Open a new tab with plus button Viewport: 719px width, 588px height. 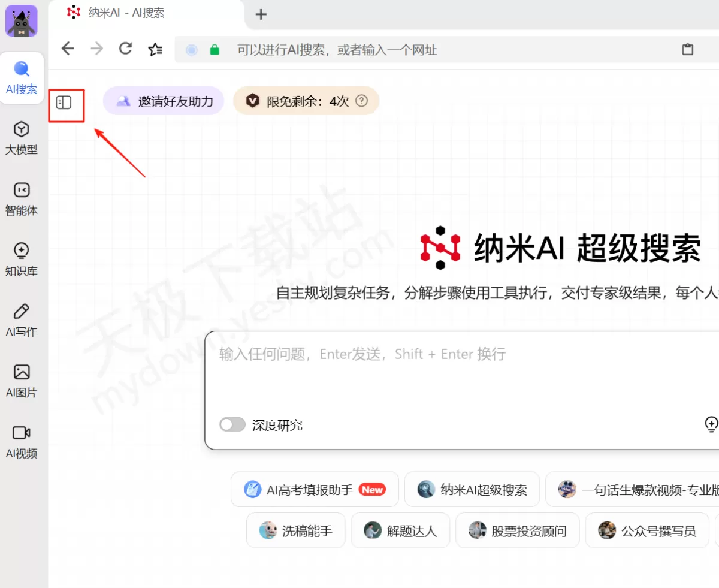[x=261, y=14]
